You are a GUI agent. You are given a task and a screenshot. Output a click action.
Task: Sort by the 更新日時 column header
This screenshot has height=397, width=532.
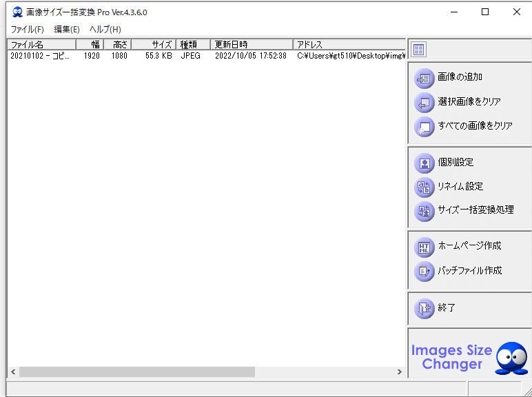[252, 44]
